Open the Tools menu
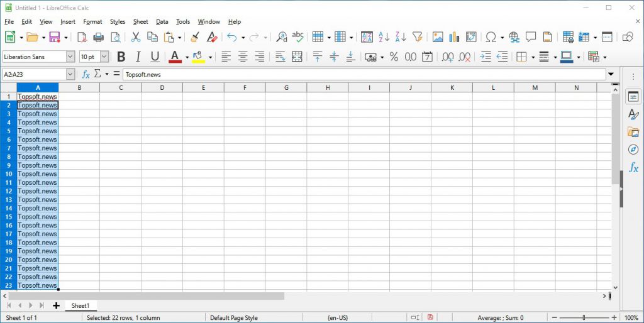This screenshot has height=323, width=644. pos(183,22)
